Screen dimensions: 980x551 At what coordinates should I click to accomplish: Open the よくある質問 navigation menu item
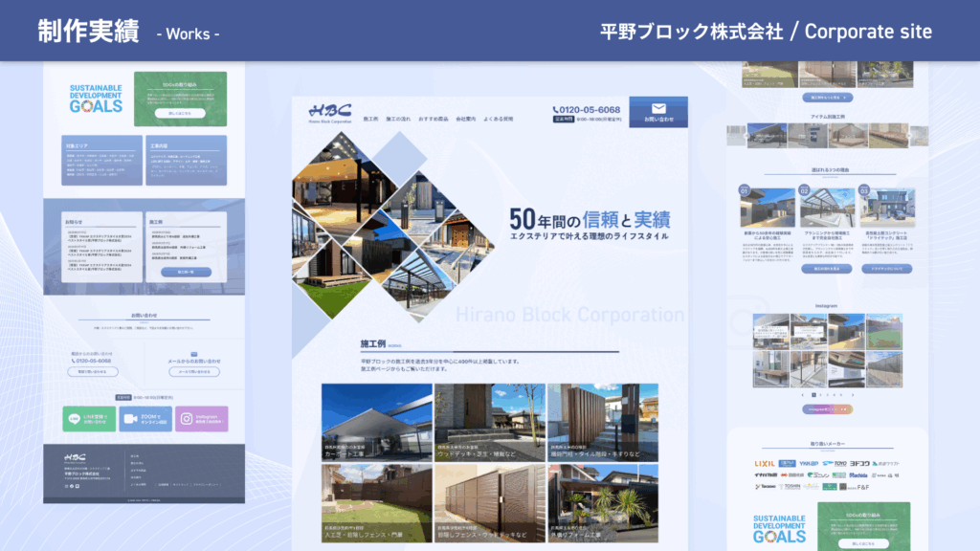499,120
